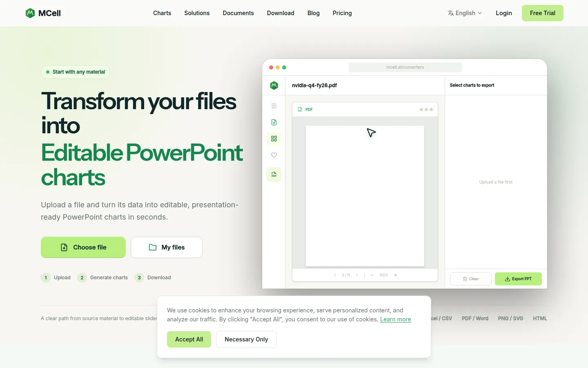Click the Login link

coord(504,13)
